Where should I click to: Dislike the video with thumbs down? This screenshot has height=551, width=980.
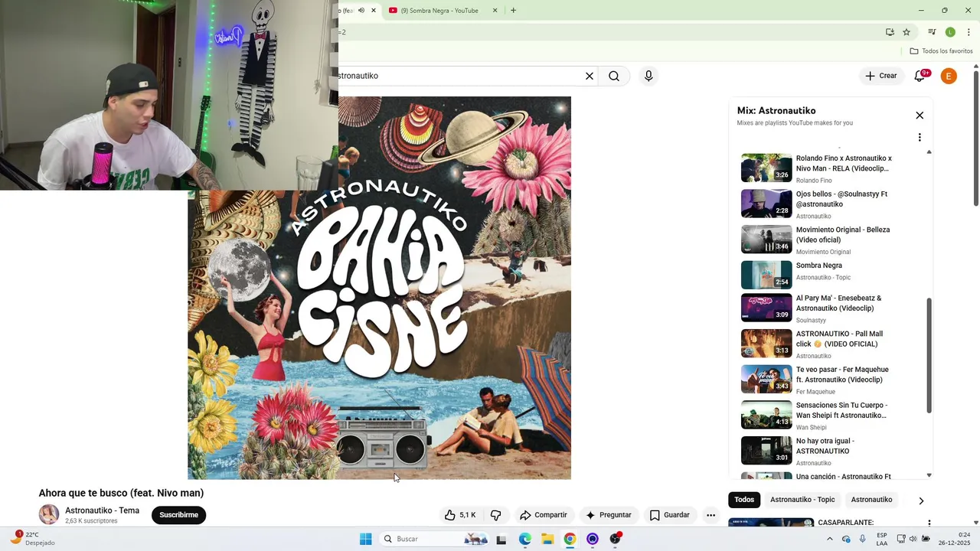[x=495, y=515]
